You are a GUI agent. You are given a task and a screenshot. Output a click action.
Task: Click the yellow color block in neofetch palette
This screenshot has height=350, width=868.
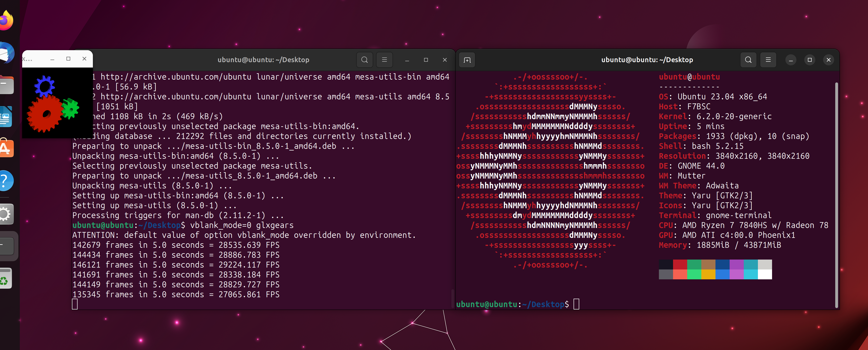pos(708,274)
